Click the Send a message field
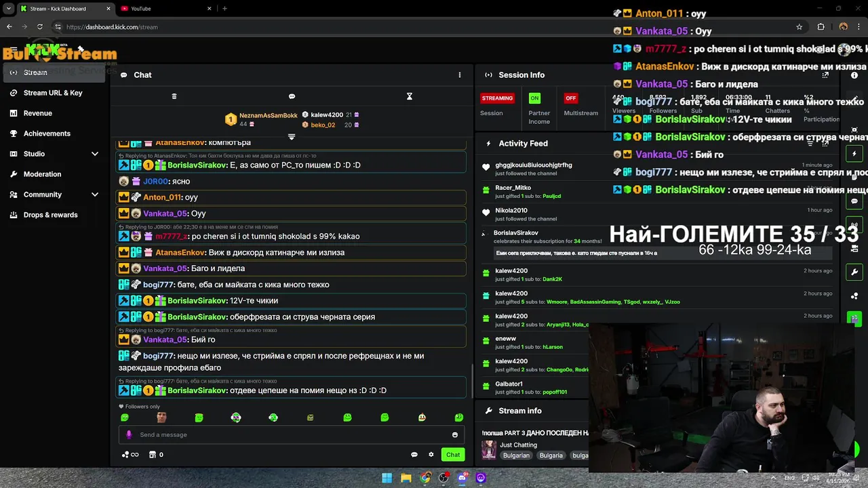The width and height of the screenshot is (868, 488). [292, 434]
